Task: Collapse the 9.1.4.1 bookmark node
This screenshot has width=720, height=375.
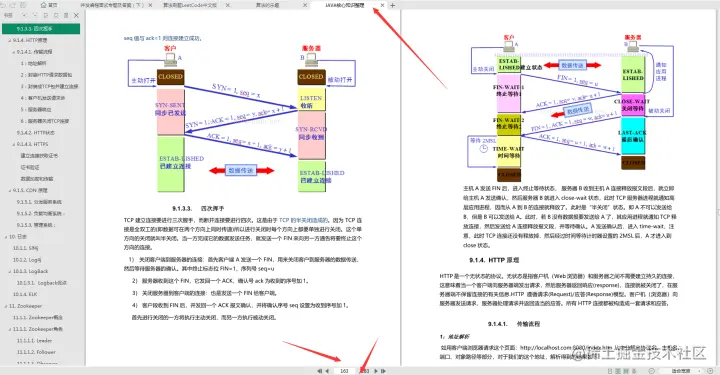Action: tap(13, 52)
